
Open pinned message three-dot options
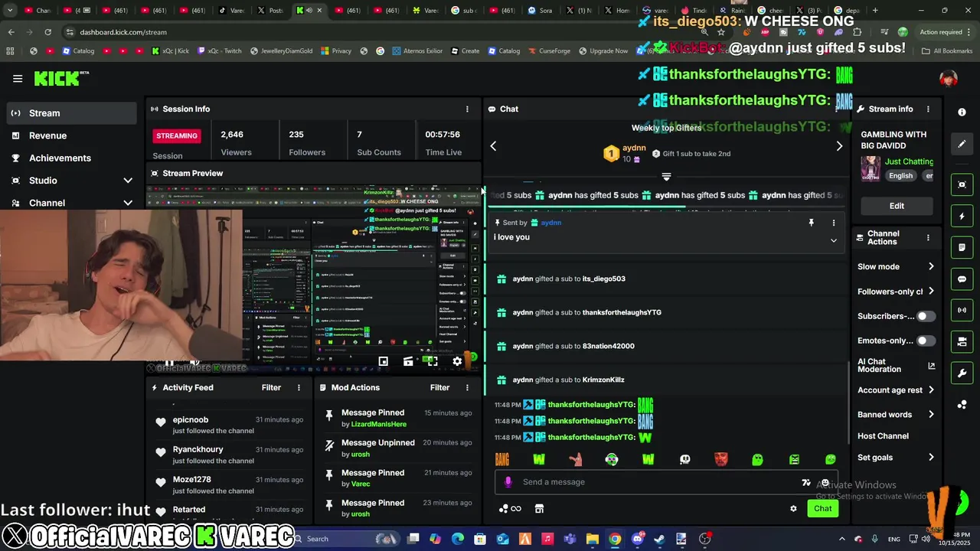(x=834, y=223)
